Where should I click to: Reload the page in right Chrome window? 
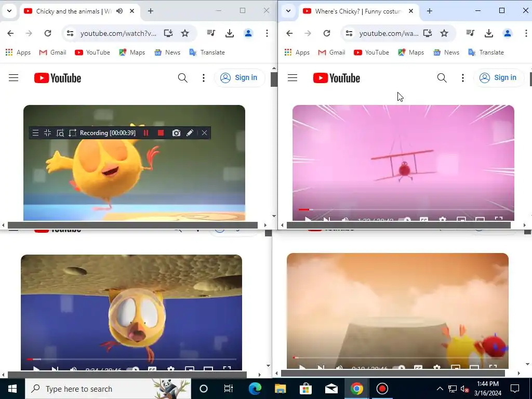[x=327, y=33]
